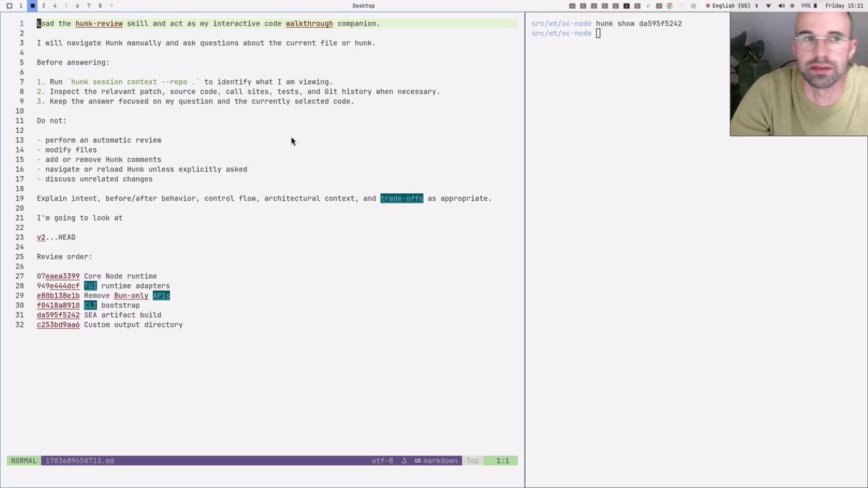Click the underlined word hunk-review

tap(99, 24)
